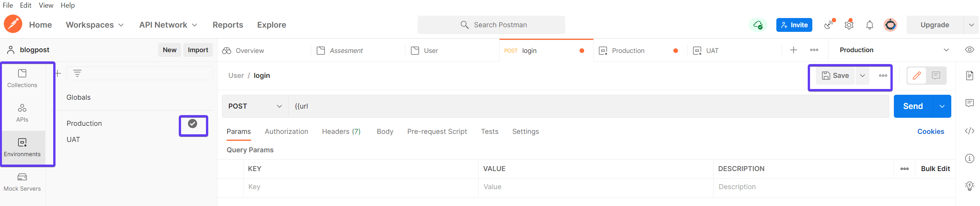
Task: Switch to build mode pencil toggle
Action: [917, 76]
